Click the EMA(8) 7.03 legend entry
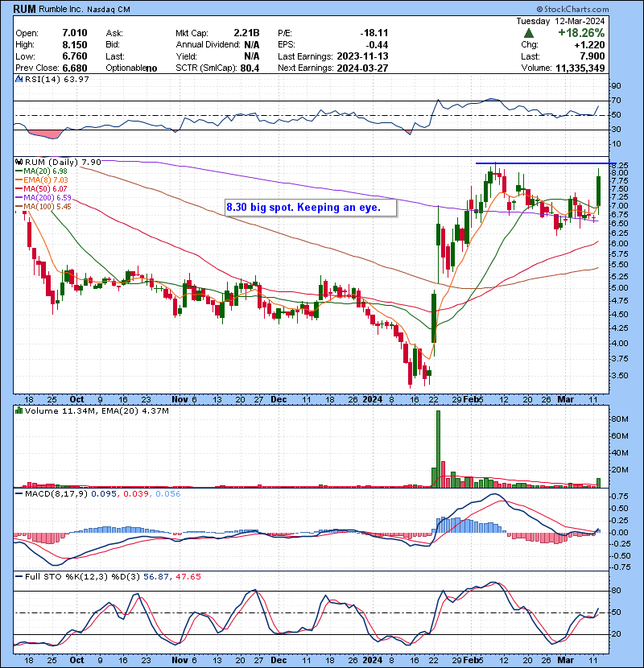The image size is (644, 668). [x=41, y=180]
